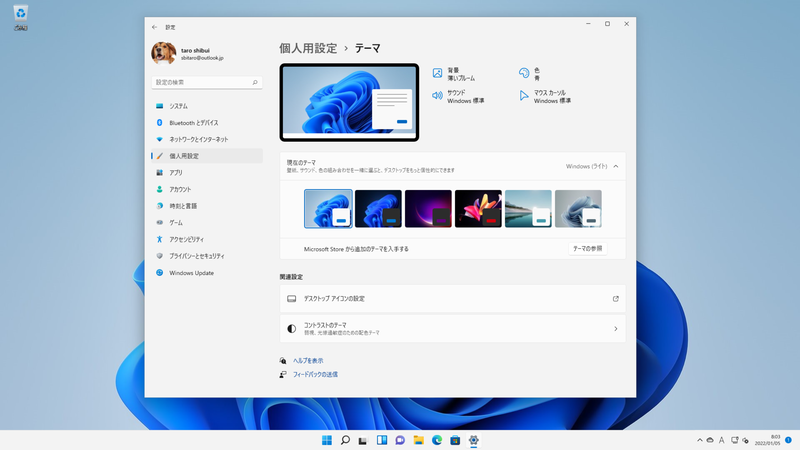The height and width of the screenshot is (450, 800).
Task: Open ゲーム settings
Action: point(207,222)
